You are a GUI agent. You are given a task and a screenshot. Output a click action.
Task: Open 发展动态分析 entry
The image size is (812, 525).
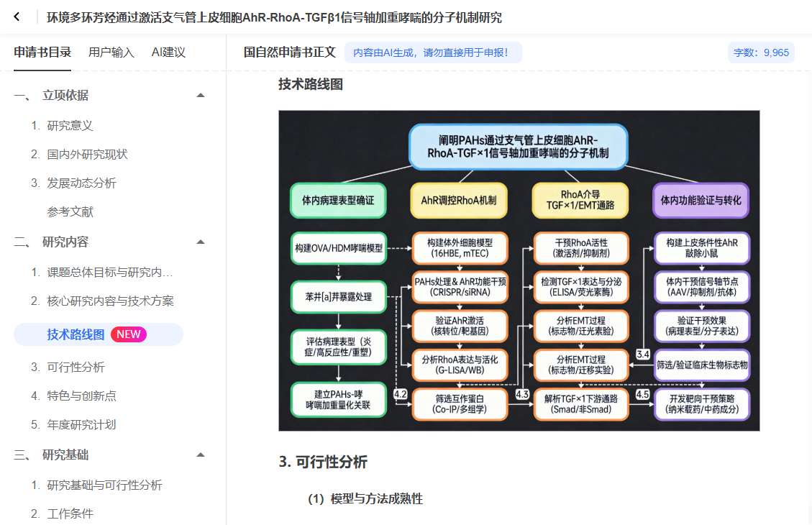81,183
